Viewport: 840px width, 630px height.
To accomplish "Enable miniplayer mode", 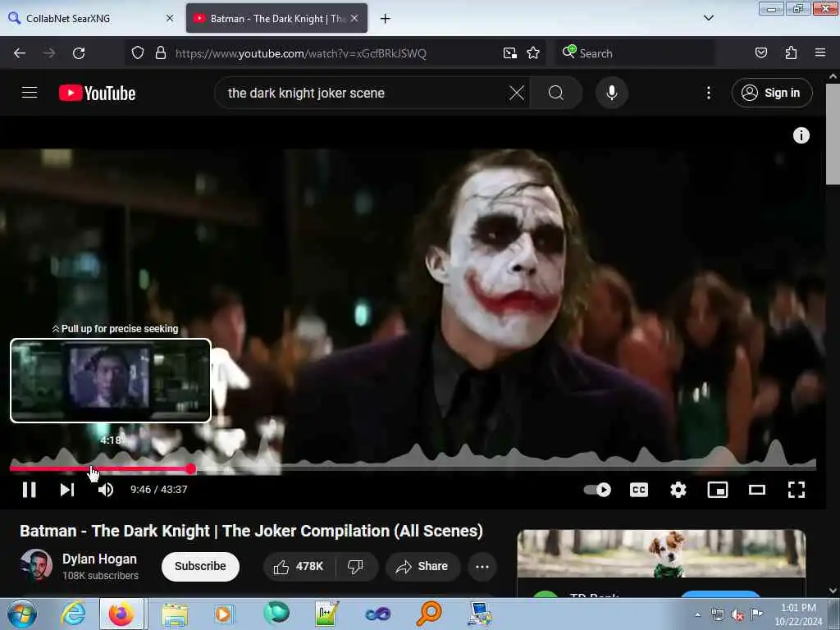I will coord(717,490).
